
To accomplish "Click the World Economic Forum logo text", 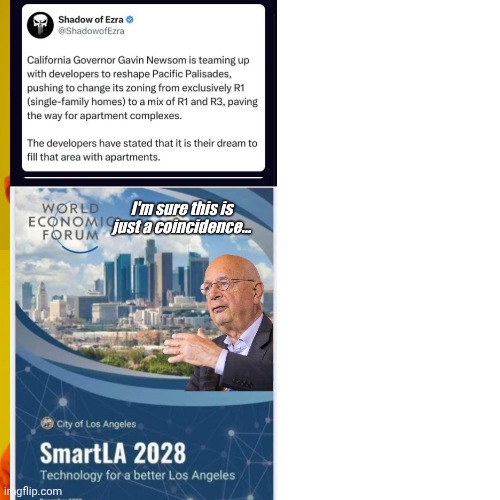I will [x=72, y=222].
